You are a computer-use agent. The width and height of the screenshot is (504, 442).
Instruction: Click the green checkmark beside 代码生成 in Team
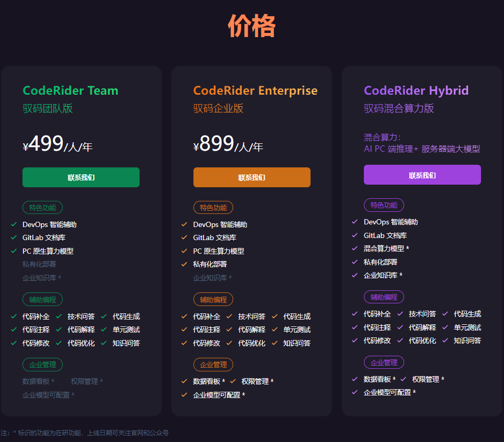click(104, 316)
